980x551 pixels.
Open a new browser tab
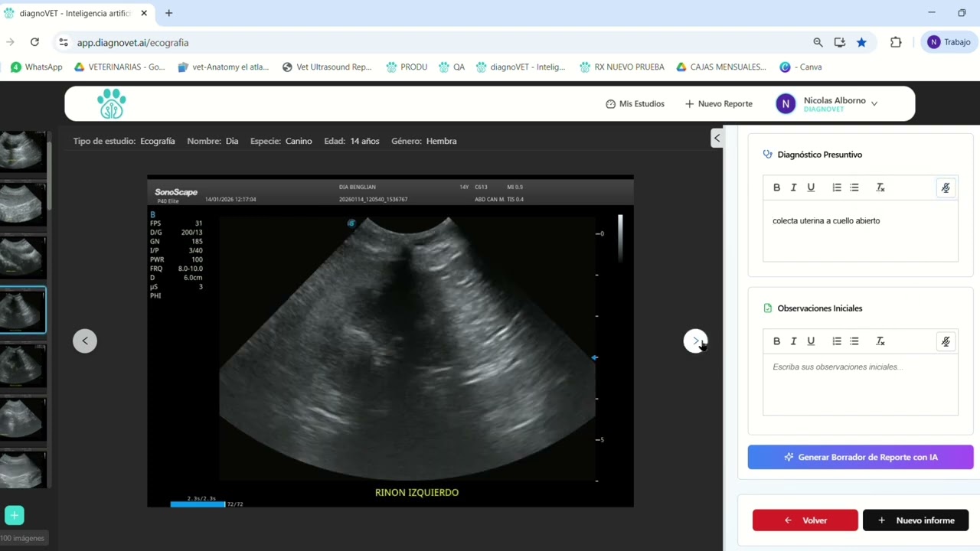tap(168, 13)
